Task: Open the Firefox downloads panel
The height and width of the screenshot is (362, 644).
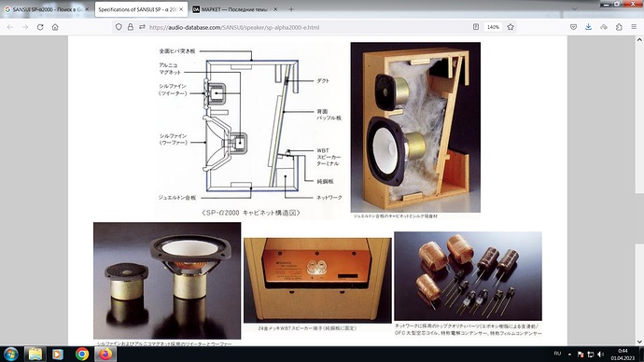Action: tap(588, 27)
